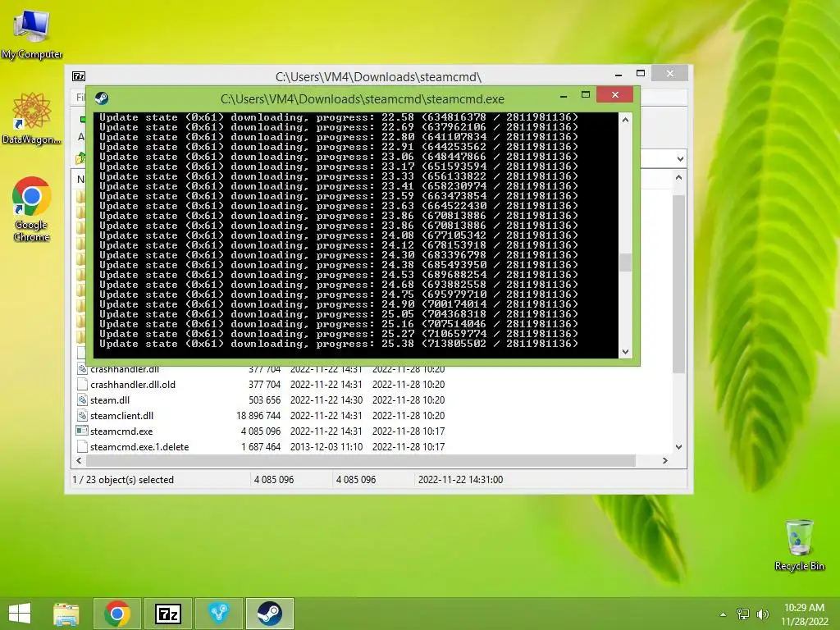Click the console scrollbar down arrow
The width and height of the screenshot is (840, 630).
(x=625, y=352)
